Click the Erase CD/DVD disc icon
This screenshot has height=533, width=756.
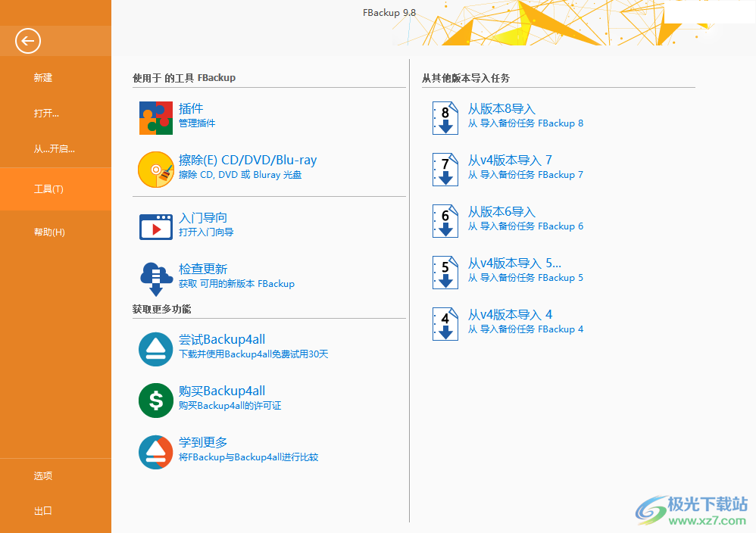click(156, 169)
